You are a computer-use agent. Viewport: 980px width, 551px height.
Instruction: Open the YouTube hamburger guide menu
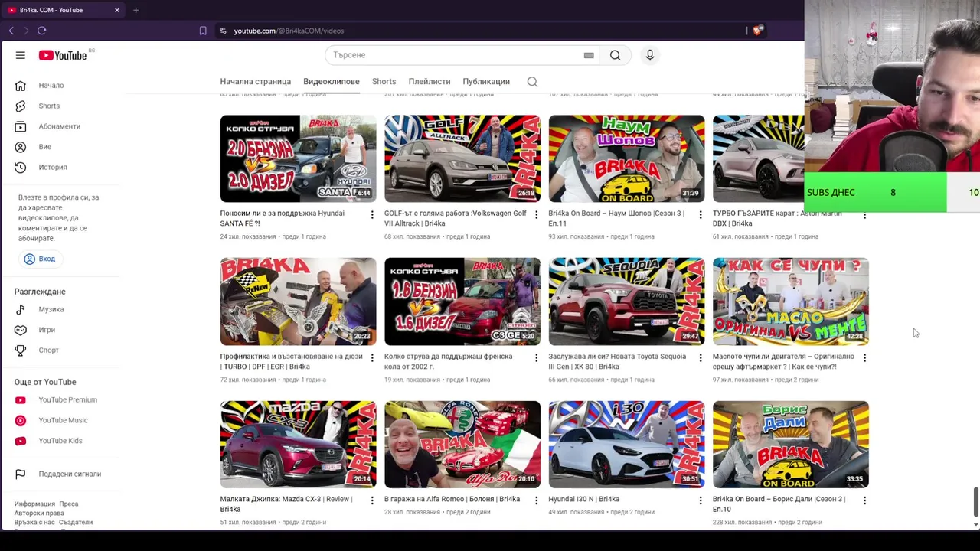click(21, 55)
